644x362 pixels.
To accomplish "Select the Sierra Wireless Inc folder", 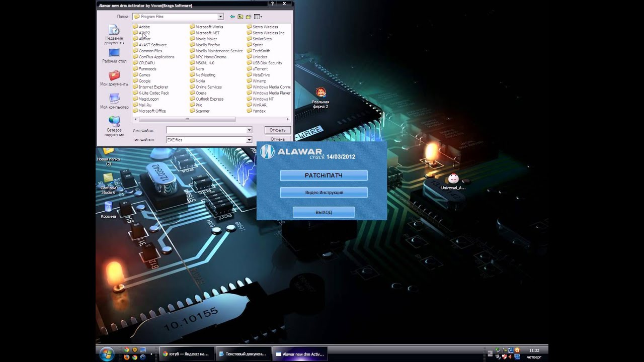I will 266,33.
